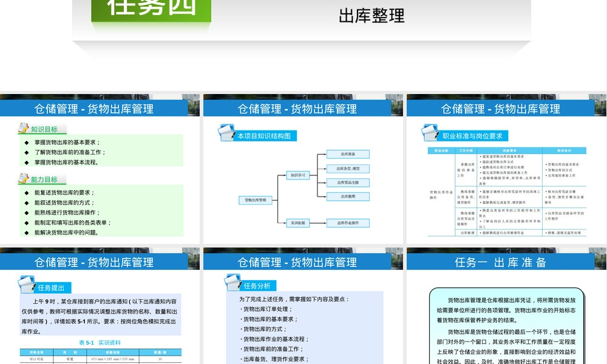Select 货物出库的基本要求 under 任务分析
This screenshot has height=364, width=607.
pyautogui.click(x=269, y=319)
